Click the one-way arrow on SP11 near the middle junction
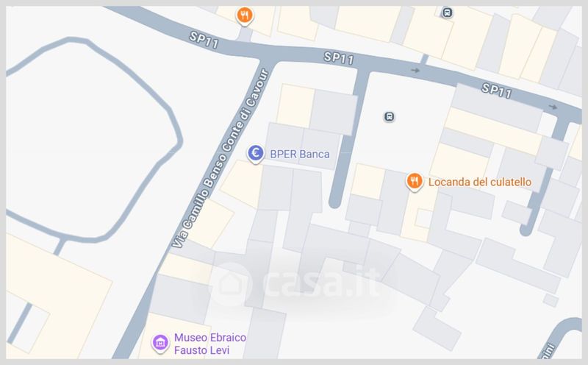 pyautogui.click(x=415, y=70)
